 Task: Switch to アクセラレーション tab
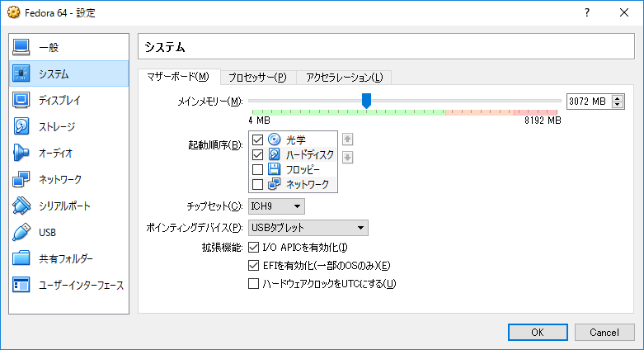[x=344, y=78]
